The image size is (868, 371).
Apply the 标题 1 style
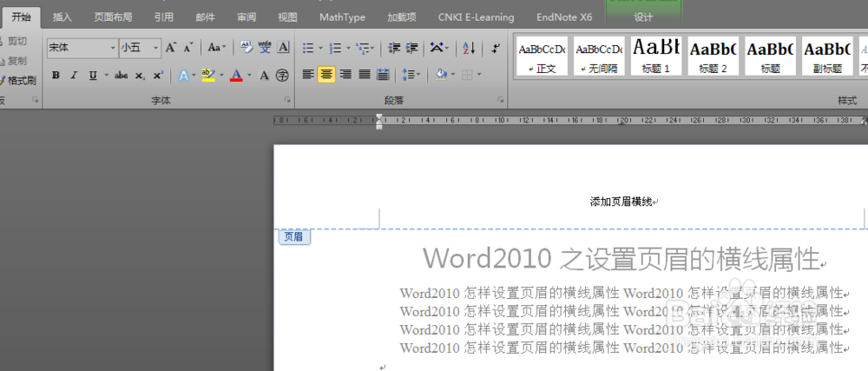pos(656,56)
